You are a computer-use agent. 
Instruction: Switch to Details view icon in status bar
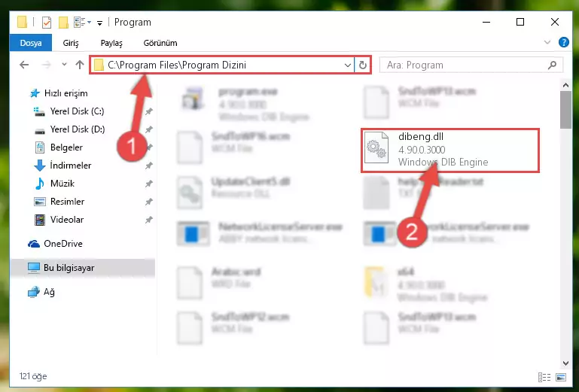(x=544, y=377)
